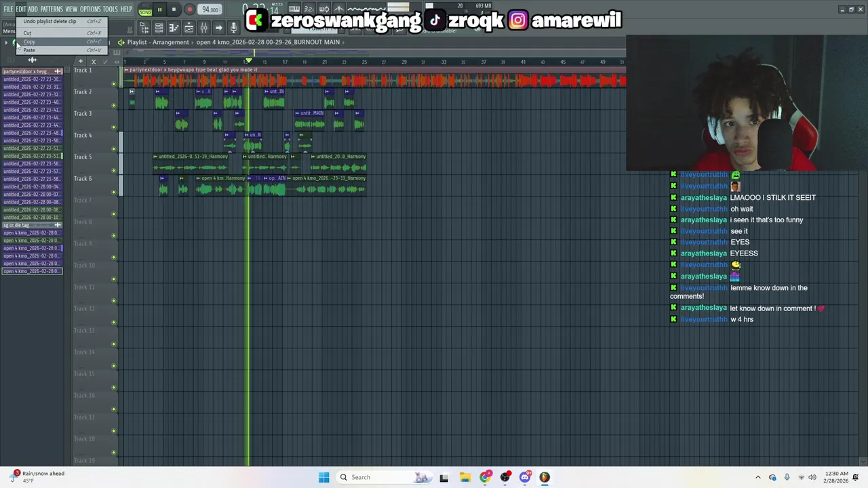Click the picker panel waveform icon

pos(32,60)
